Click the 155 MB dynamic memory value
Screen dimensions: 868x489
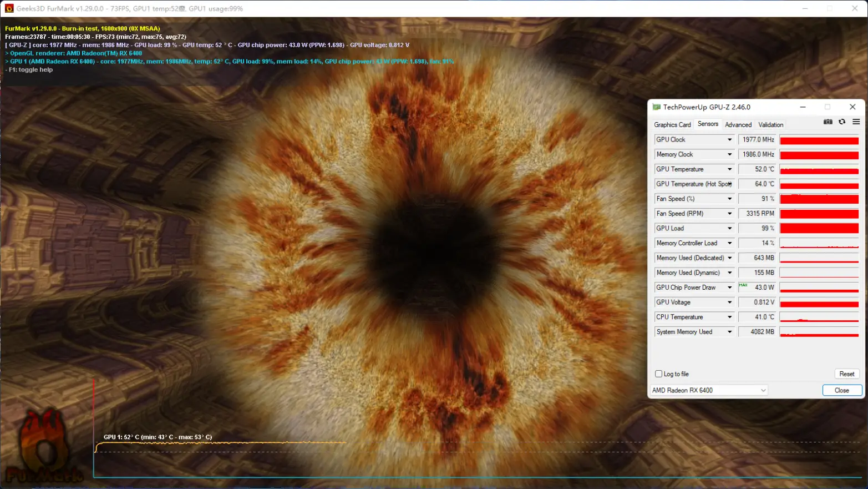(x=757, y=273)
